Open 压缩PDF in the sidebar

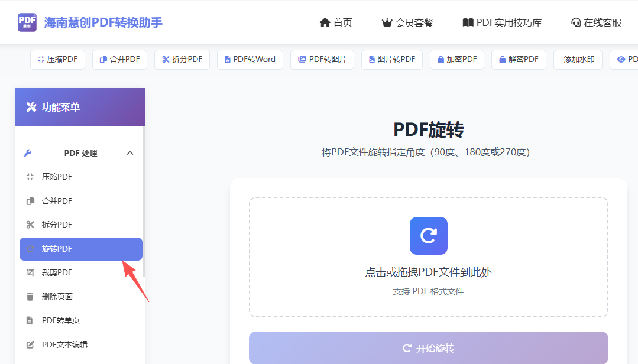coord(80,177)
